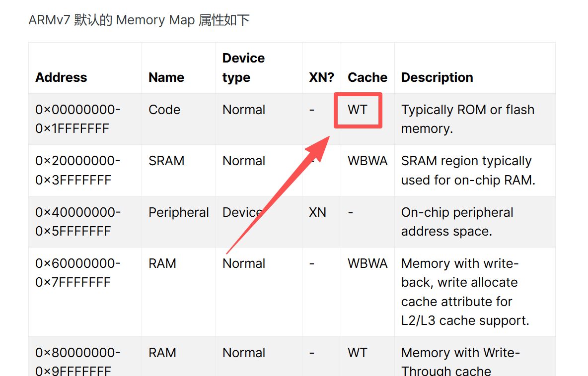Click the 0x40000000-0x5FFFFFFF address cell

tap(78, 222)
